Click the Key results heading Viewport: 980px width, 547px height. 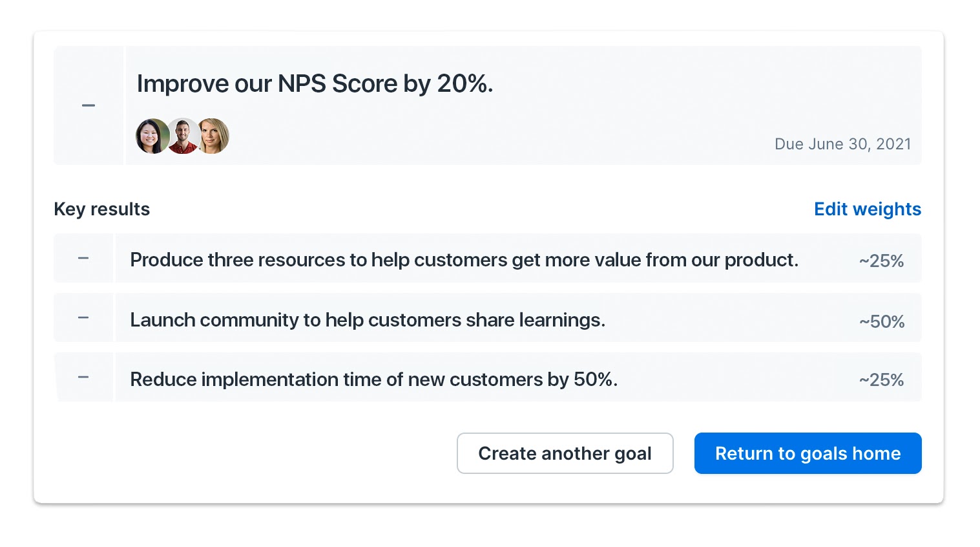click(102, 209)
